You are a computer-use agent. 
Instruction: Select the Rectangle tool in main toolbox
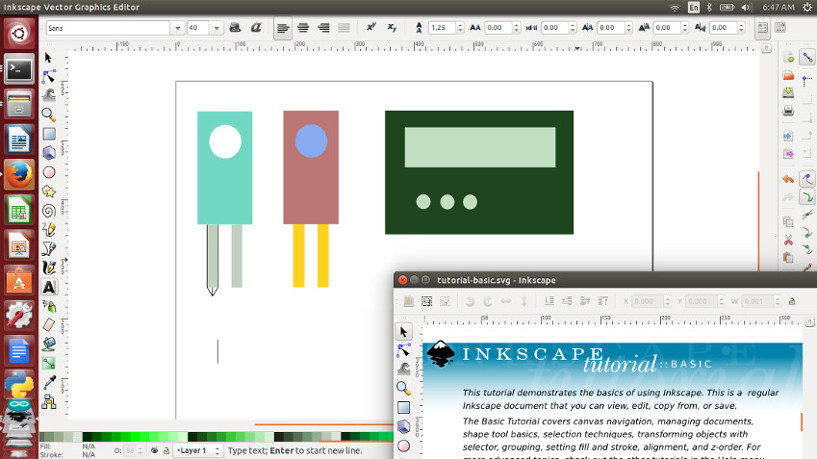[x=49, y=134]
